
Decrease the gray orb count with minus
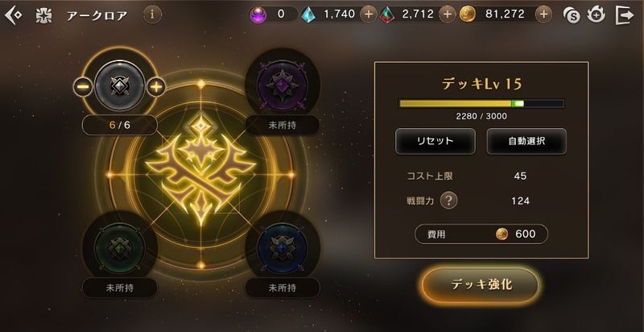pos(83,87)
